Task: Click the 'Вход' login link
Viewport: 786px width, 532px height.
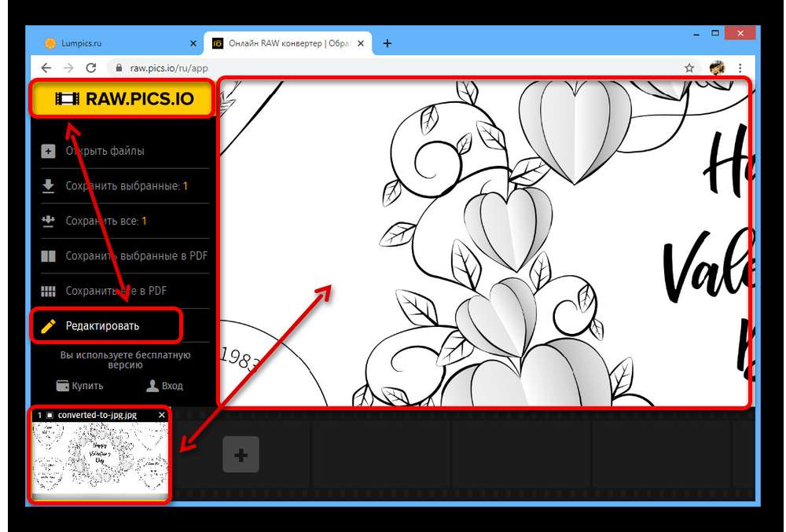Action: pos(172,386)
